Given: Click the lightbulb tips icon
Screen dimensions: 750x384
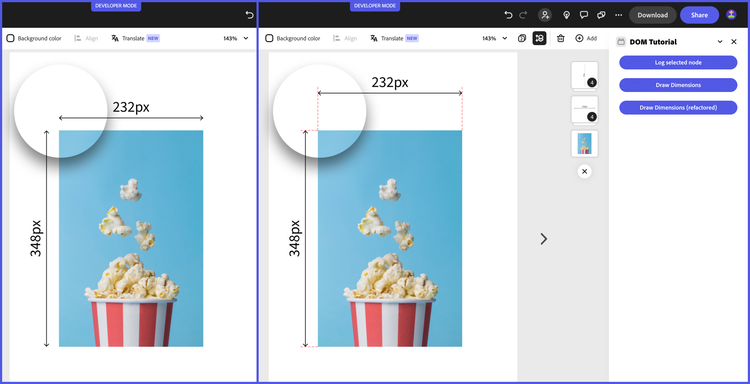Looking at the screenshot, I should [x=566, y=15].
